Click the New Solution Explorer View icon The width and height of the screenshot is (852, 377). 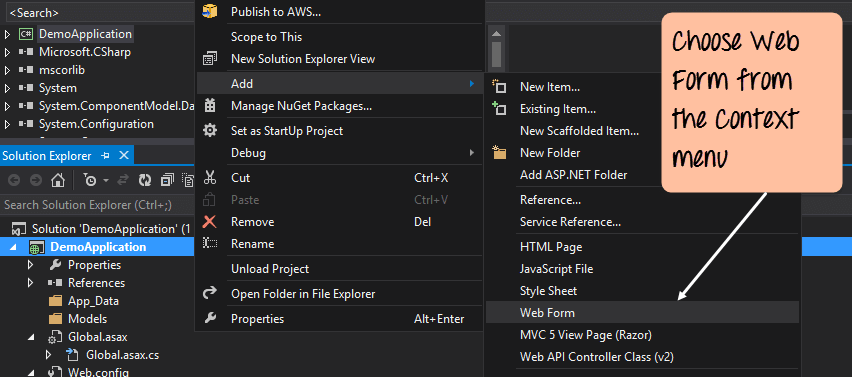click(x=210, y=59)
